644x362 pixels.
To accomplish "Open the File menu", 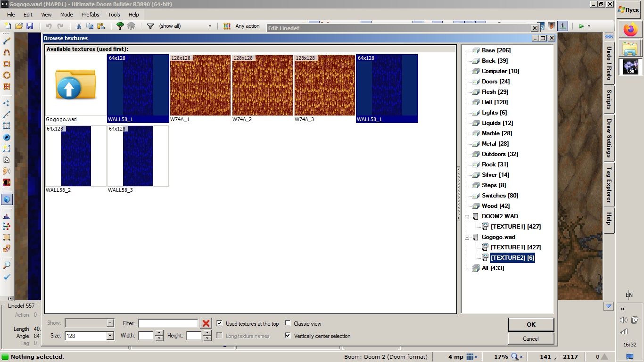I will tap(11, 15).
